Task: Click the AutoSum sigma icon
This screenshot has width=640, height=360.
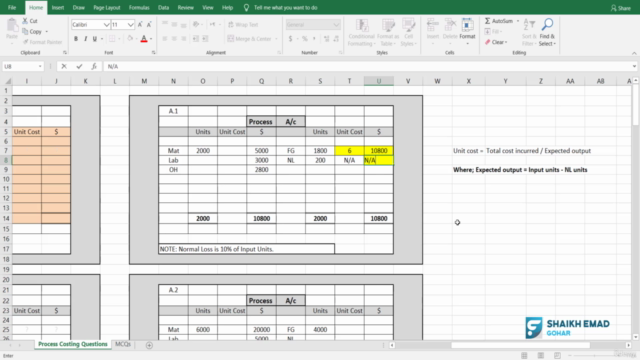Action: [487, 21]
